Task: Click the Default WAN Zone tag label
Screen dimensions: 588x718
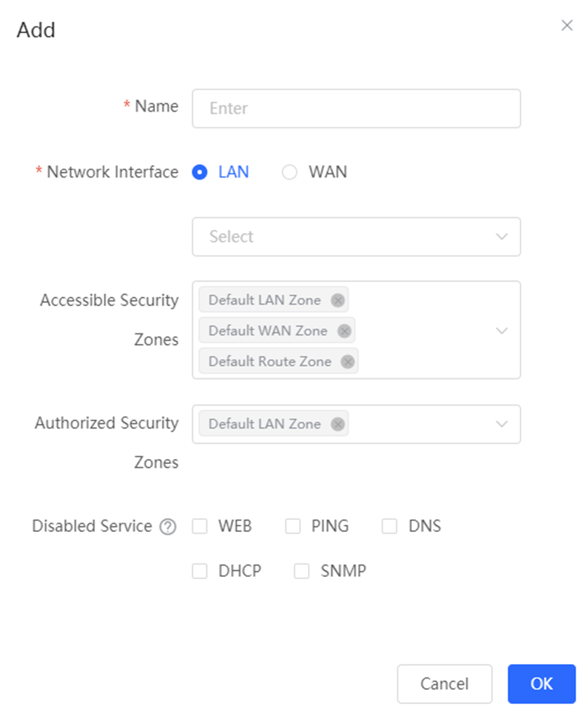Action: click(268, 331)
